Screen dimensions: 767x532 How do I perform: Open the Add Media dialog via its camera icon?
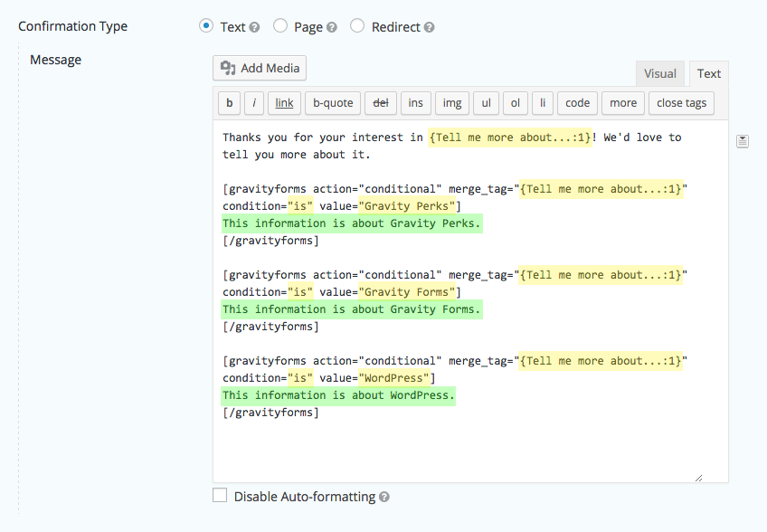[226, 68]
